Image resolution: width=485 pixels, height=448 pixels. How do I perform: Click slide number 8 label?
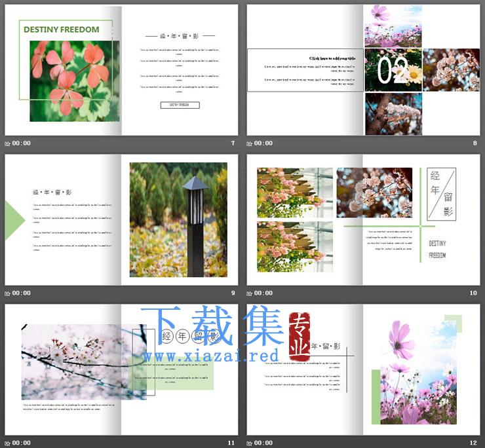[x=475, y=143]
